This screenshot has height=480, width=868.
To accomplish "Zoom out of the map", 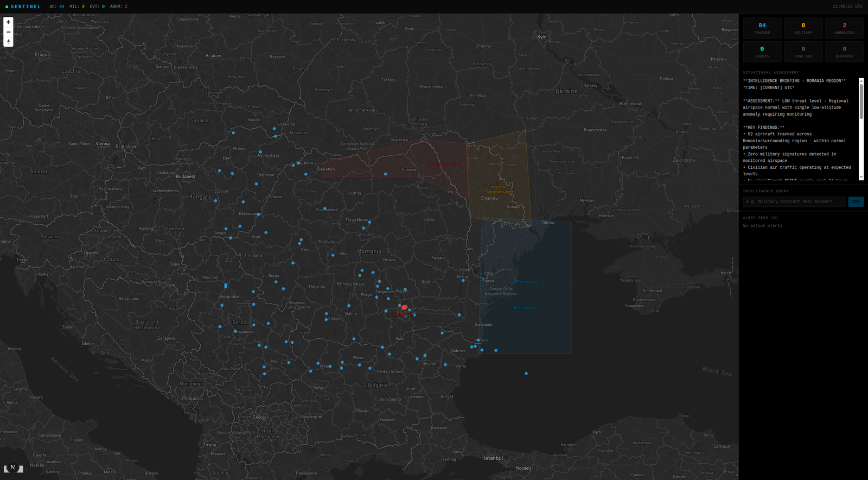I will coord(8,32).
